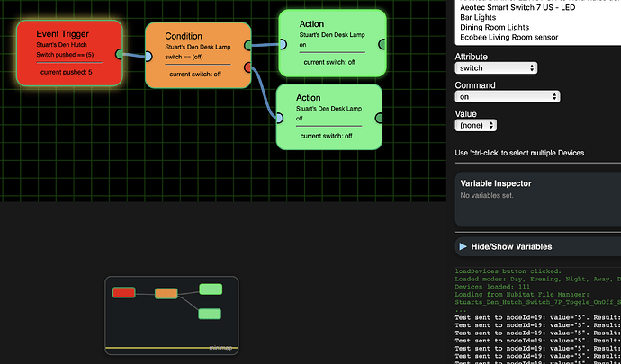
Task: Click the input port of the 'on' Action node
Action: 278,42
